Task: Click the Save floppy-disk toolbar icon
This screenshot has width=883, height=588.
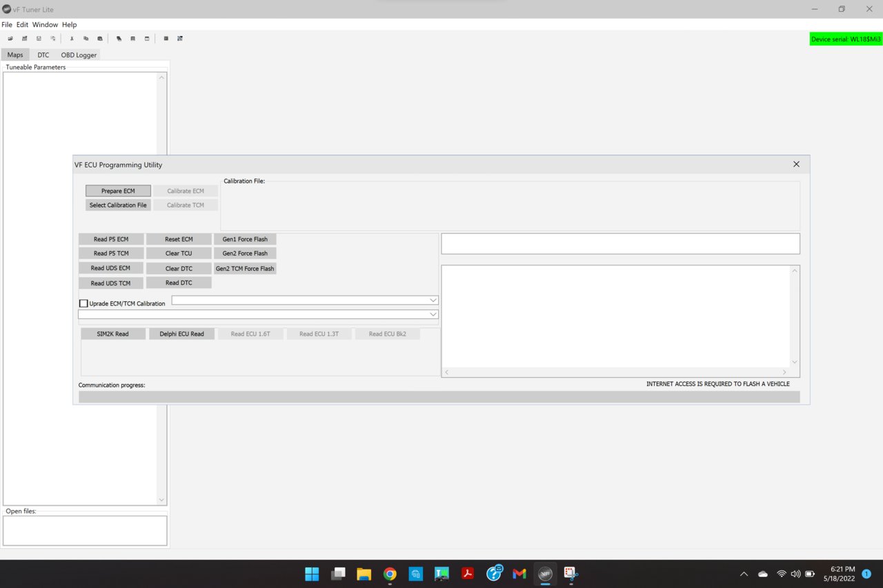Action: (39, 39)
